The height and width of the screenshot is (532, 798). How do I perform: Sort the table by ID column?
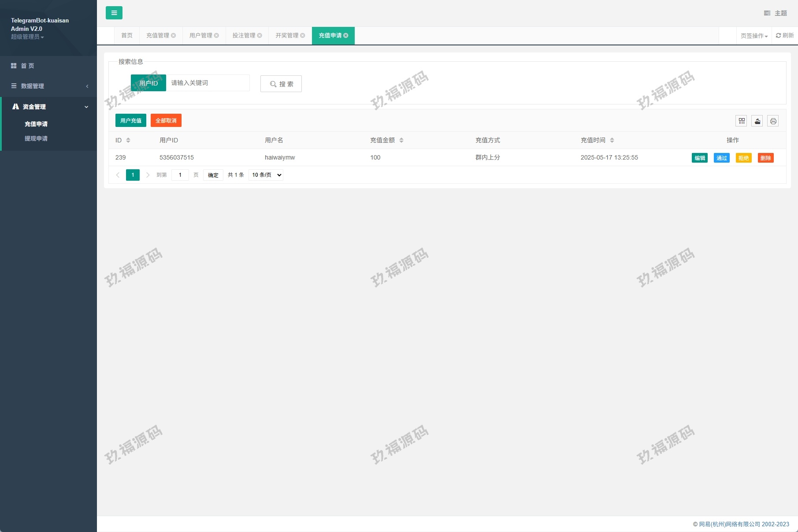[x=128, y=140]
